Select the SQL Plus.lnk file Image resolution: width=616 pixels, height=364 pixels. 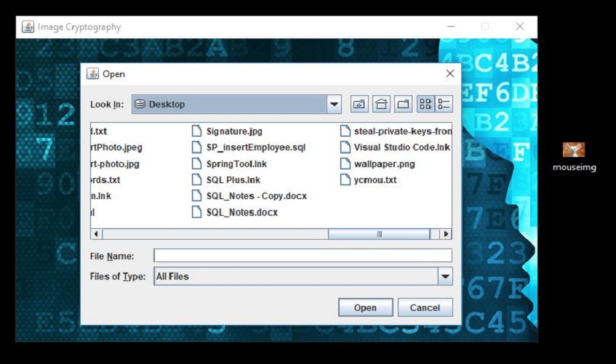click(226, 180)
